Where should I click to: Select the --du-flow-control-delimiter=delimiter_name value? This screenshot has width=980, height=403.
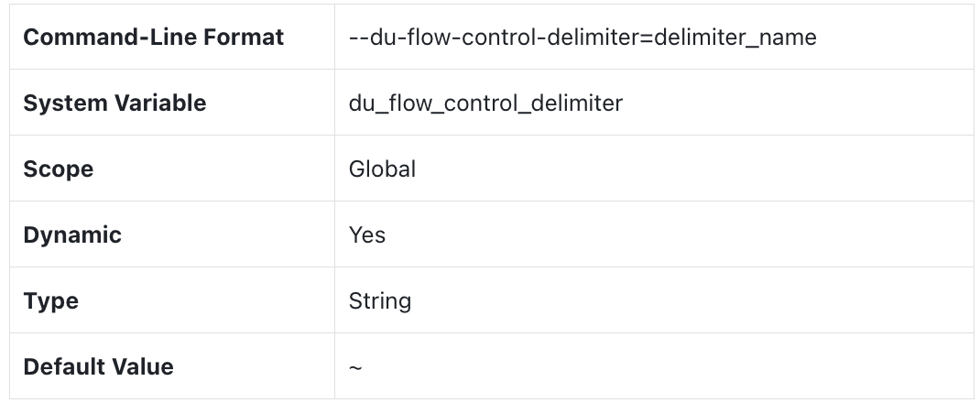point(583,38)
